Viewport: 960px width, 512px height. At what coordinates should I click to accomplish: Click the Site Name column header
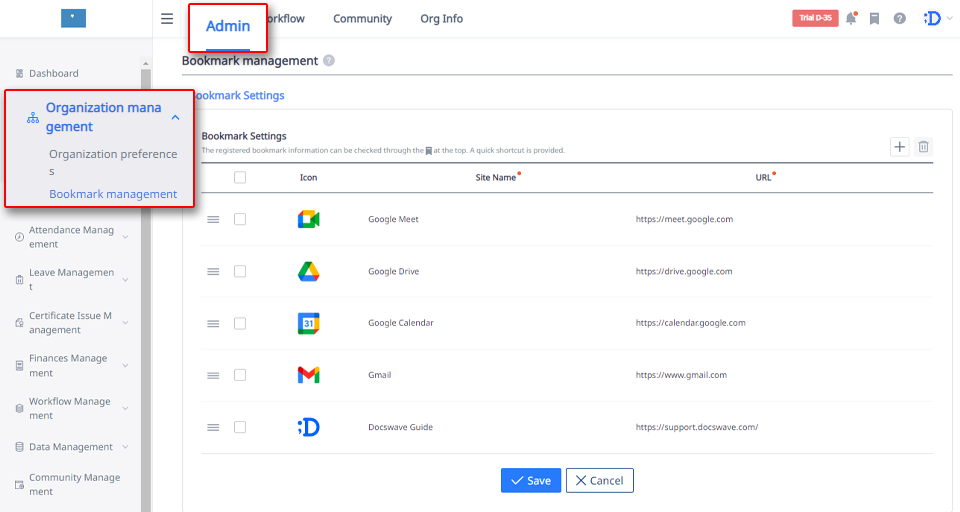(x=496, y=178)
